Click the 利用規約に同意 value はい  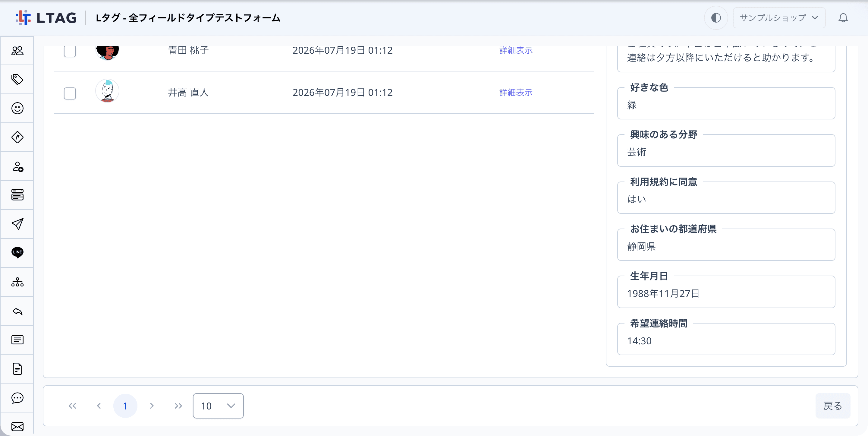637,199
